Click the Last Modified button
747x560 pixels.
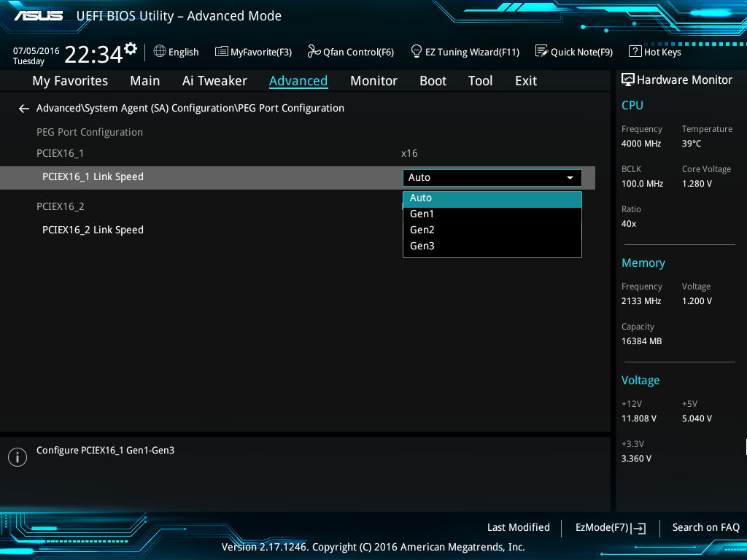tap(519, 527)
